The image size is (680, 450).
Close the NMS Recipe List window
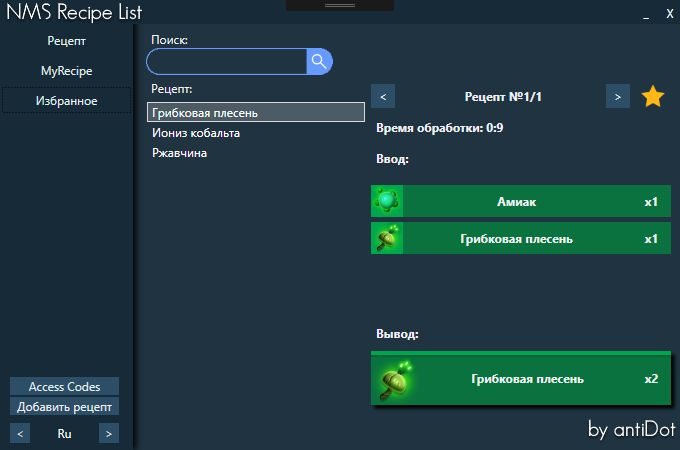coord(670,14)
